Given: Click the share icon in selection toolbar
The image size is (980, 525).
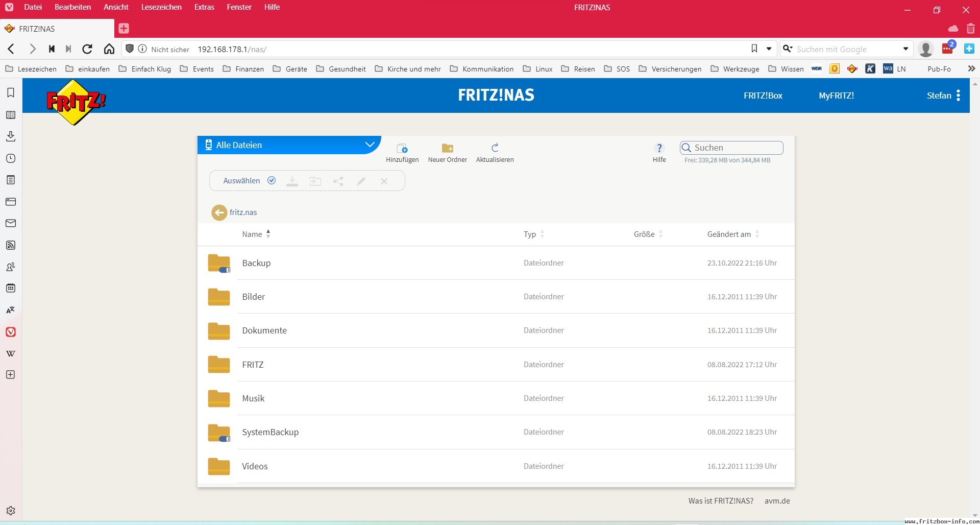Looking at the screenshot, I should (338, 181).
